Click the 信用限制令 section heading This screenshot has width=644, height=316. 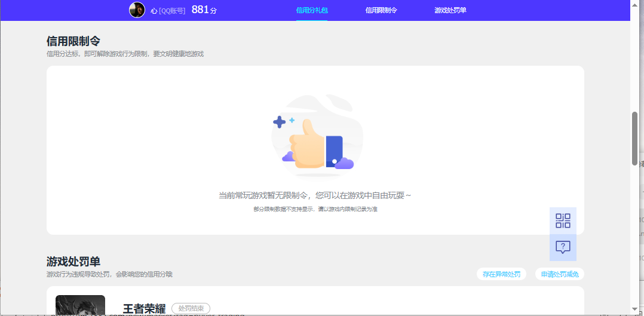coord(73,41)
